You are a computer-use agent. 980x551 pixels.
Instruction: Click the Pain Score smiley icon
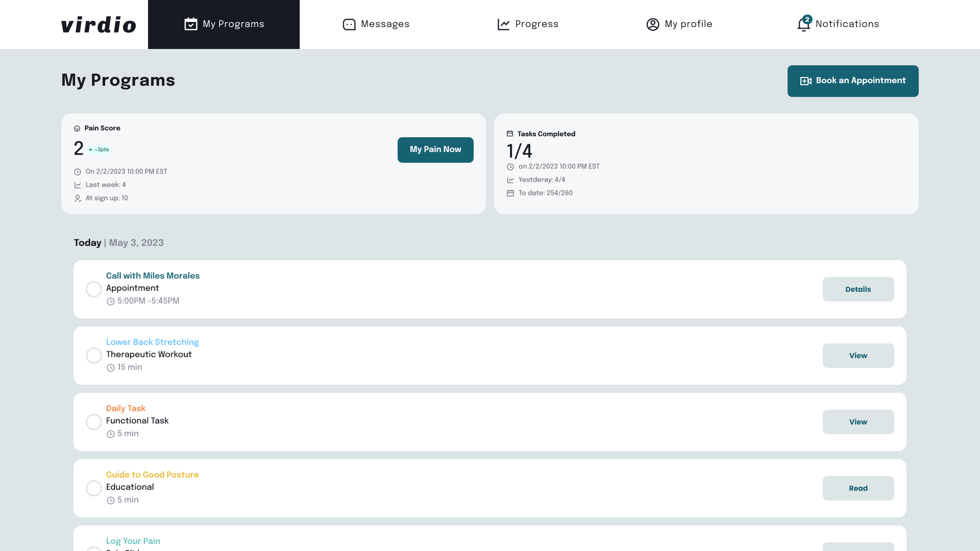tap(77, 129)
